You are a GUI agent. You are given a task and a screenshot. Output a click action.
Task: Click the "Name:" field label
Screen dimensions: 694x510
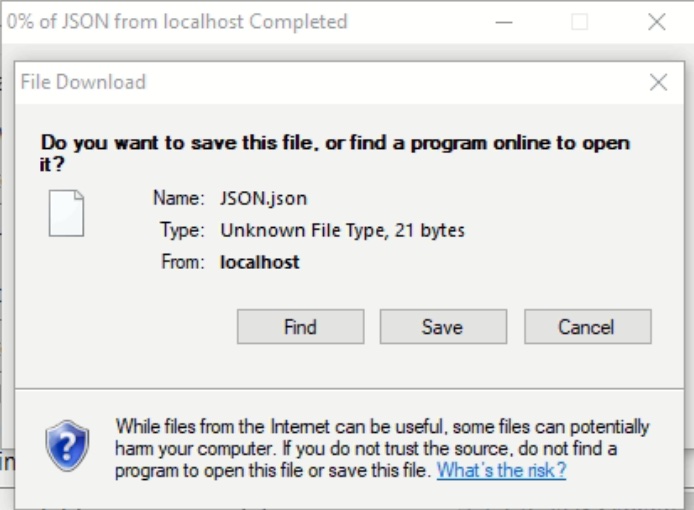pyautogui.click(x=179, y=198)
